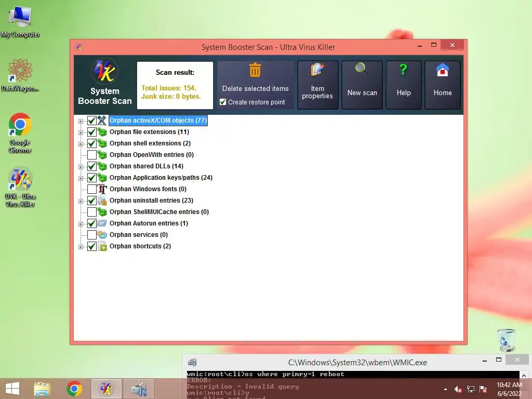Click the icon beside Orphan activeX/COM objects
Image resolution: width=532 pixels, height=399 pixels.
click(102, 121)
